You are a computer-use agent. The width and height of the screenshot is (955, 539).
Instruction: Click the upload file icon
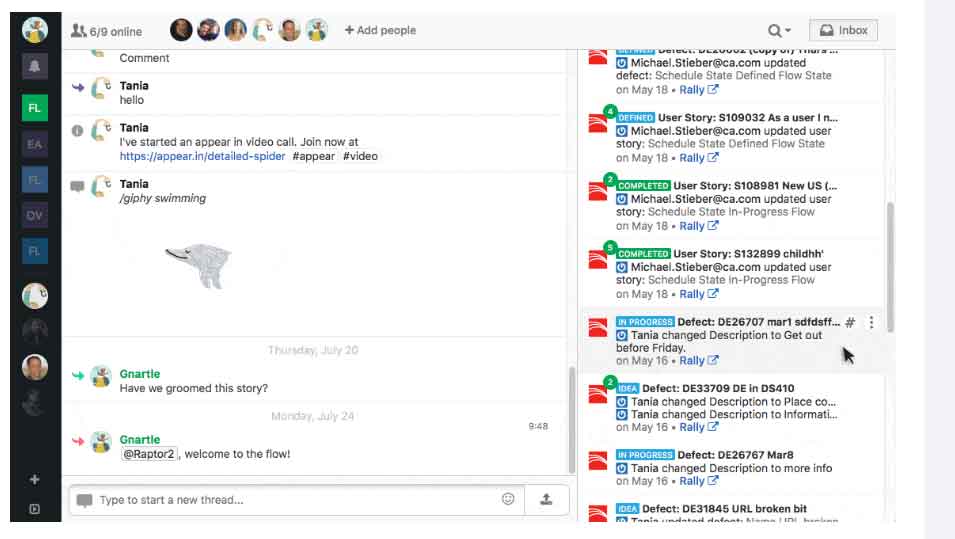pyautogui.click(x=546, y=499)
